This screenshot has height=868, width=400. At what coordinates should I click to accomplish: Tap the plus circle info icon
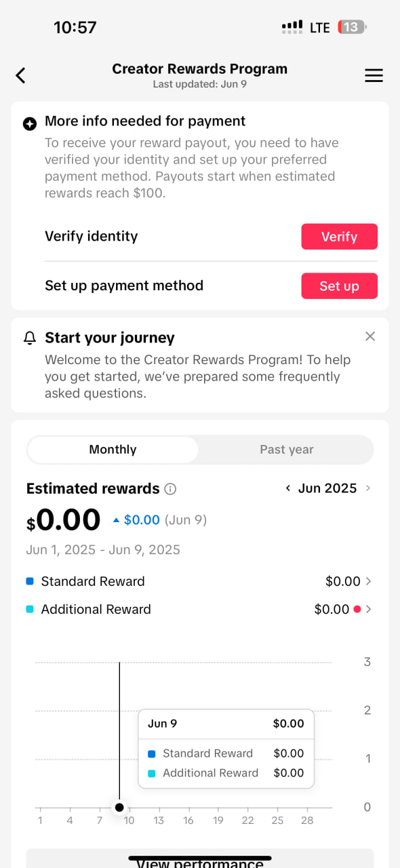29,124
